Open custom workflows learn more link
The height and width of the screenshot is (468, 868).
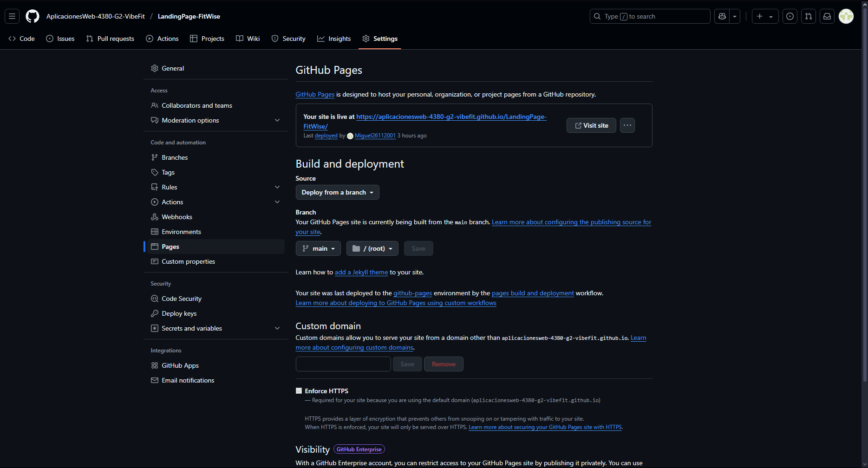[x=396, y=303]
